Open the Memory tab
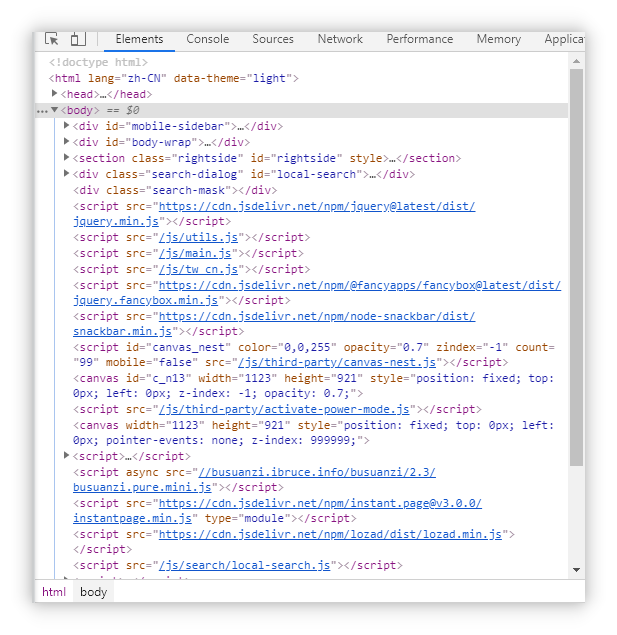617x635 pixels. (498, 39)
